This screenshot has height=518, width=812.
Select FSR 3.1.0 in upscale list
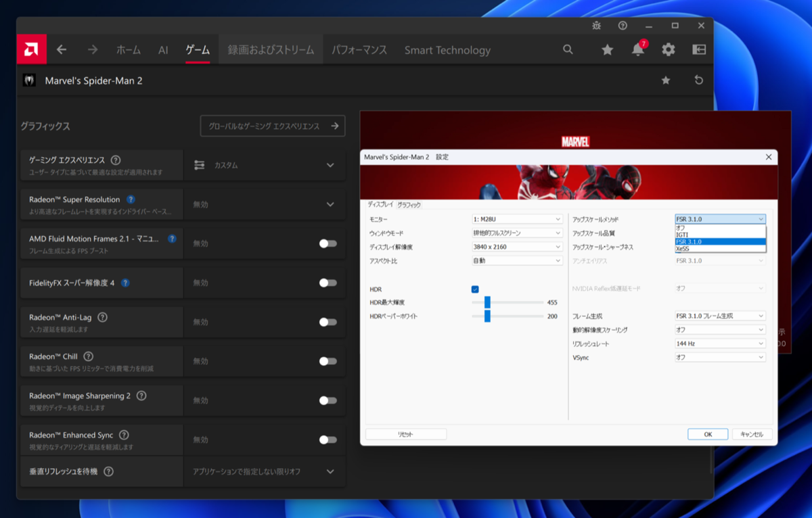[x=720, y=241]
